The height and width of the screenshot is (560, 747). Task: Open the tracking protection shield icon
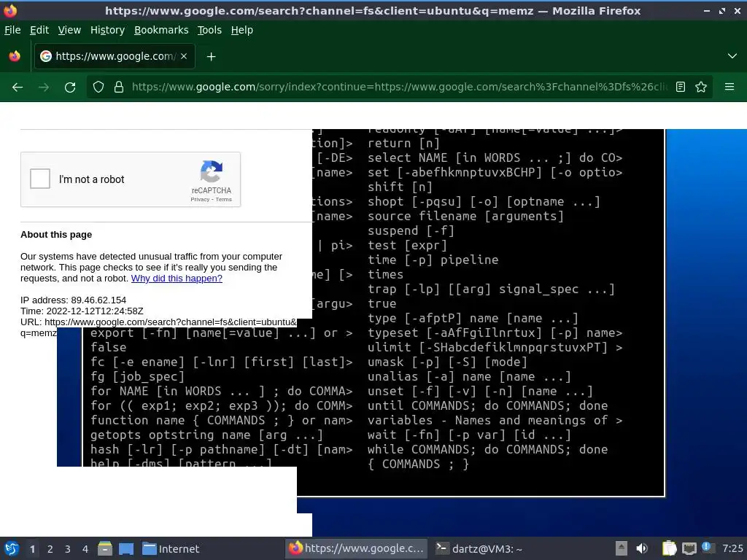pos(98,87)
